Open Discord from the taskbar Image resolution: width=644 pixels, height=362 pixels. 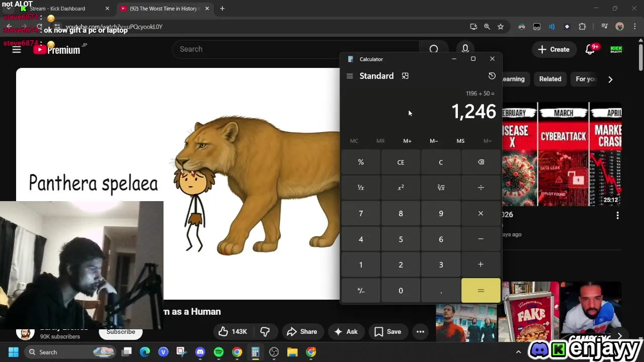click(x=200, y=352)
